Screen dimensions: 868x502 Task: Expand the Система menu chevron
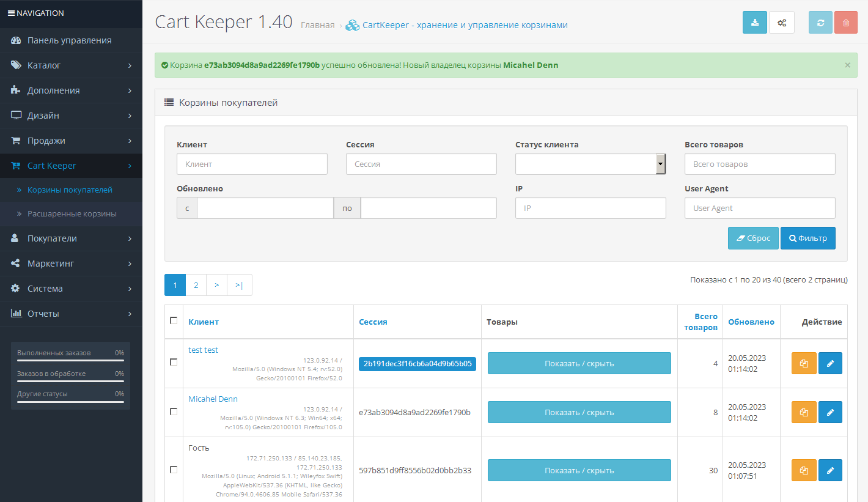click(x=130, y=289)
